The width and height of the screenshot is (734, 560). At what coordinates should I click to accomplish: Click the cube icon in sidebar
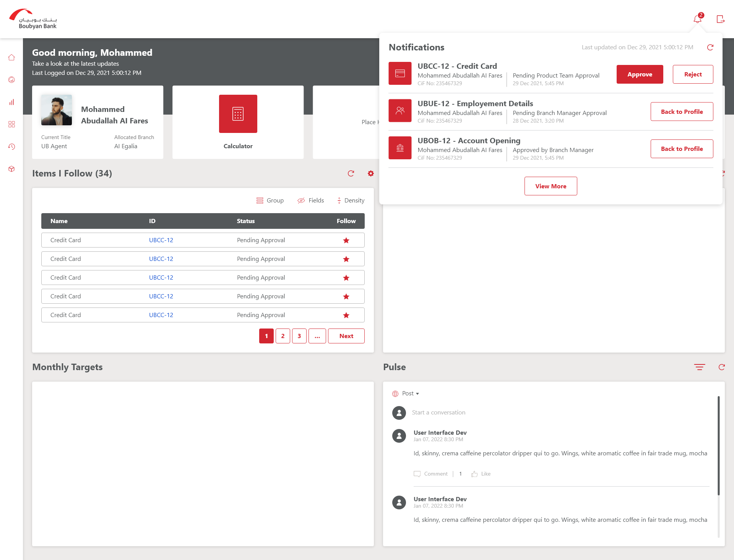point(11,169)
